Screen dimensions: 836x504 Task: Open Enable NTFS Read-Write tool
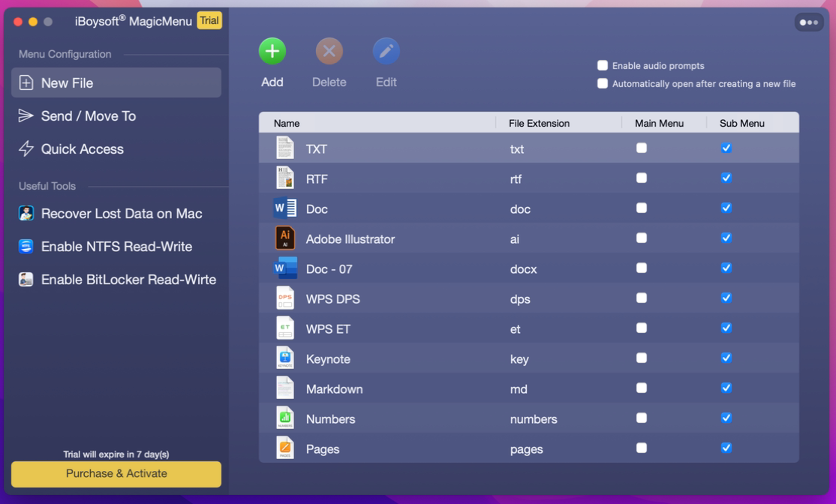[x=116, y=246]
